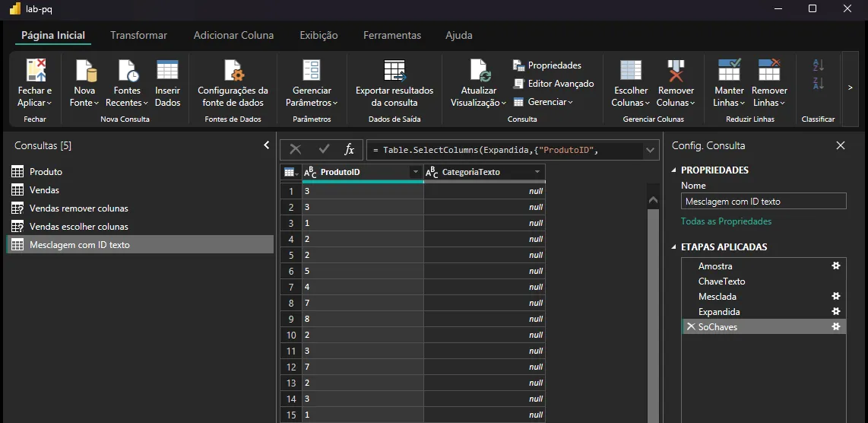Click the Remover Colunas icon
Viewport: 868px width, 423px height.
[676, 71]
